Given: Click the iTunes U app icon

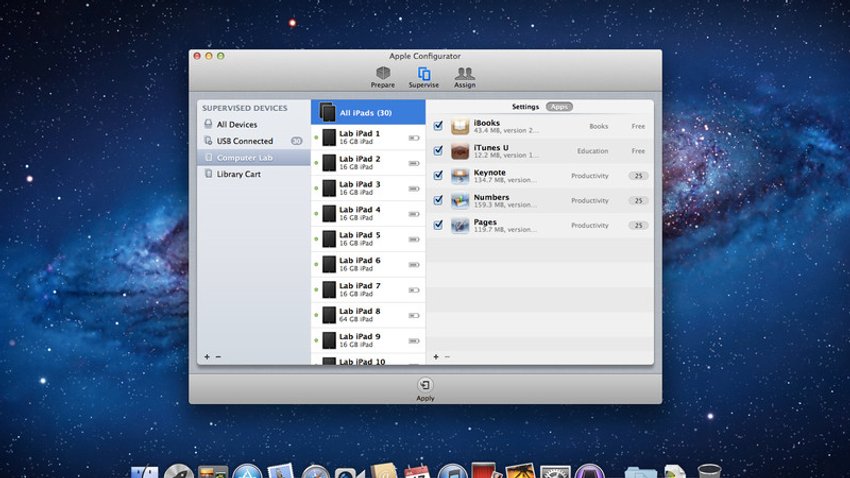Looking at the screenshot, I should click(460, 151).
